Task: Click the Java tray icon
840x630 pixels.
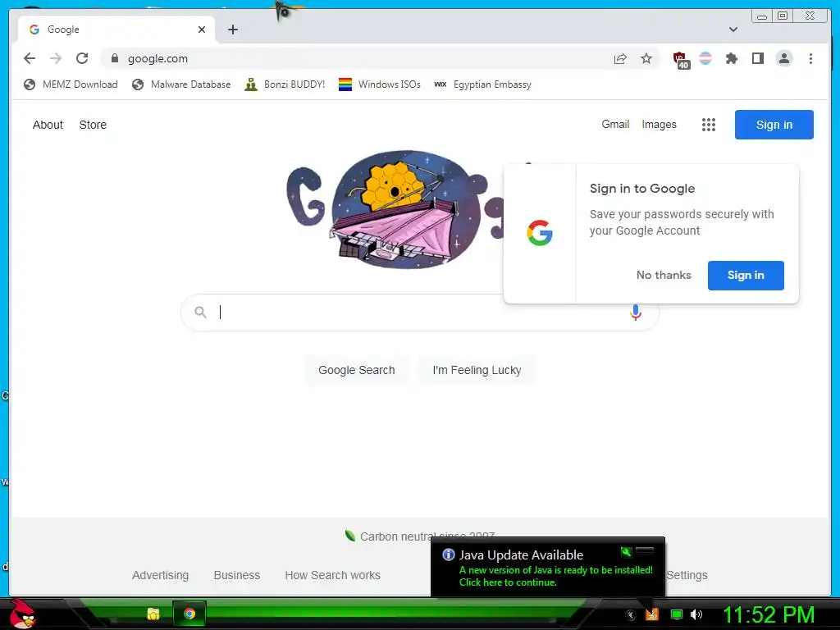Action: (652, 614)
